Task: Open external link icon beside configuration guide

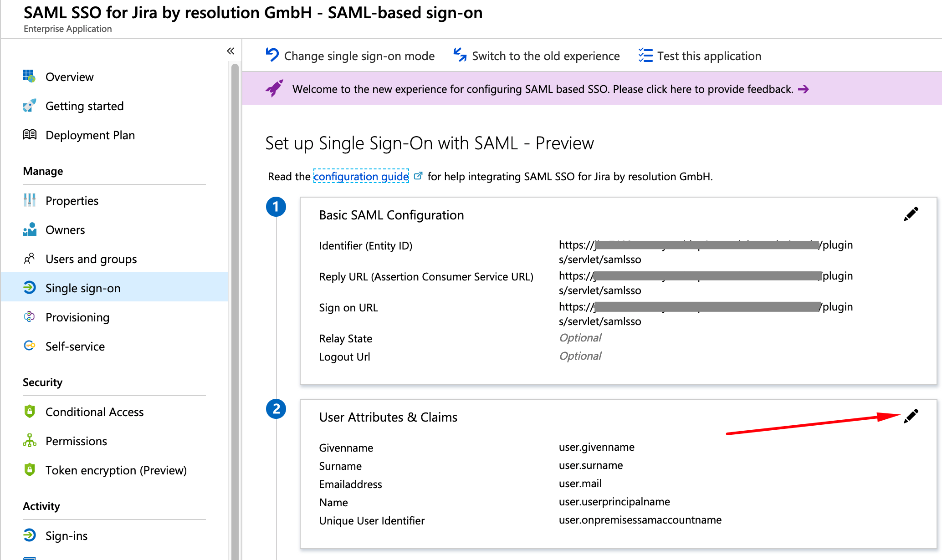Action: pyautogui.click(x=418, y=176)
